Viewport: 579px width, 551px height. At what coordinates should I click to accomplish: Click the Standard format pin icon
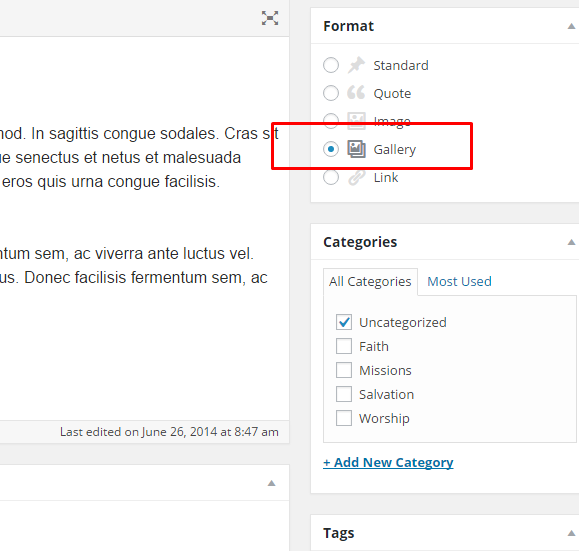(x=356, y=65)
